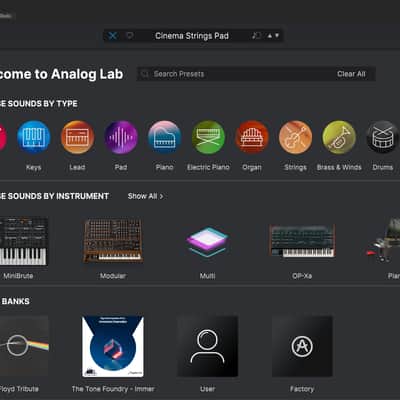The width and height of the screenshot is (400, 400).
Task: Select the Brass & Winds type icon
Action: [339, 137]
